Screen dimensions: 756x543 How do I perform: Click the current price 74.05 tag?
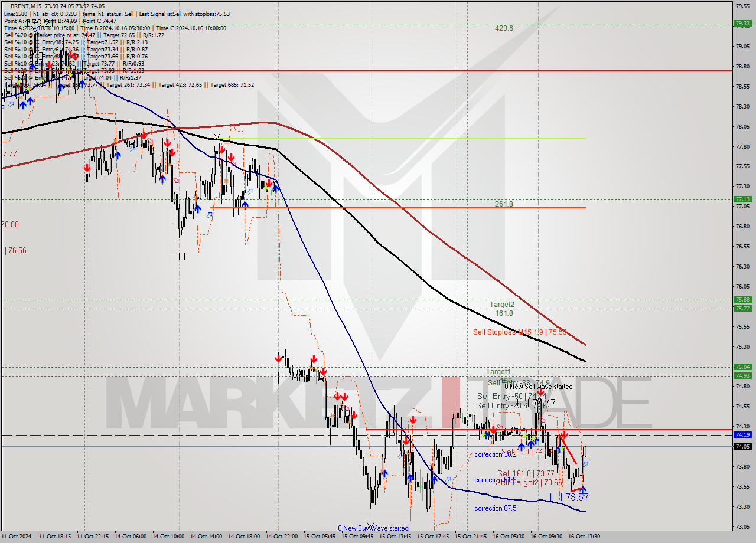pos(742,446)
